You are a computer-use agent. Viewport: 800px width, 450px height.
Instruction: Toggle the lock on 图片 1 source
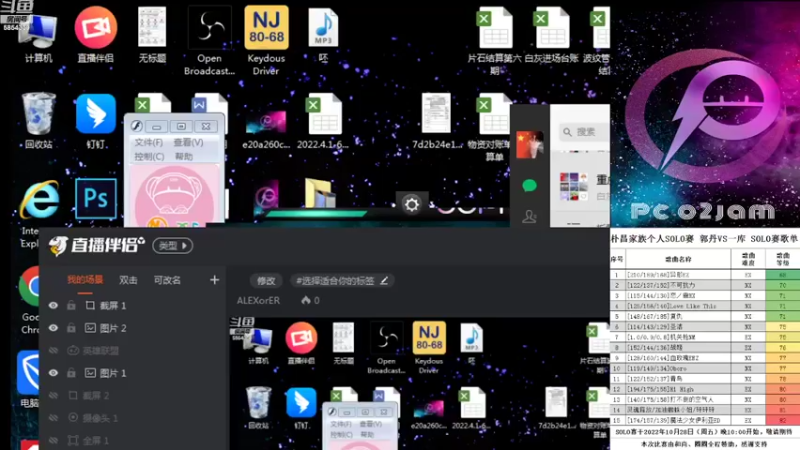click(x=71, y=373)
